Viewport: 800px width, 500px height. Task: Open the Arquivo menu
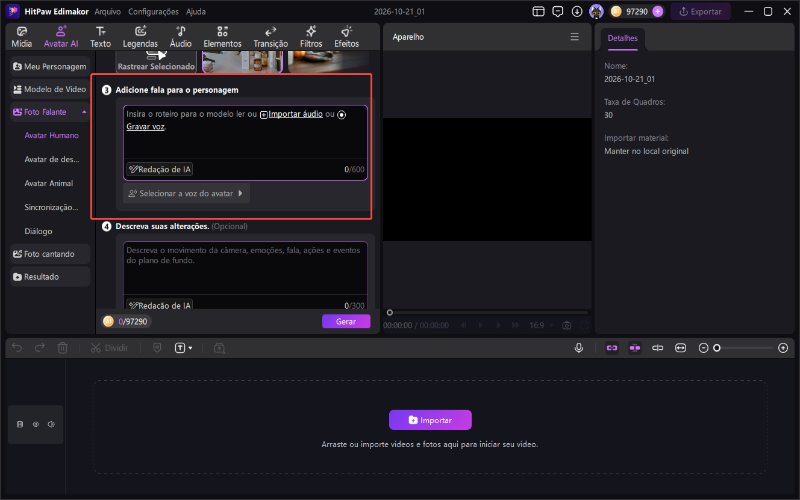pos(108,11)
